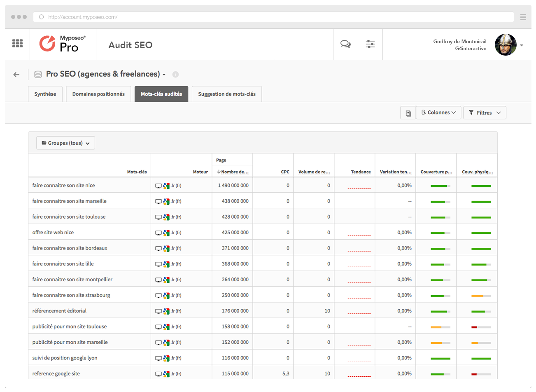536x392 pixels.
Task: Select keyword faire connaitre son site lille
Action: pos(63,264)
